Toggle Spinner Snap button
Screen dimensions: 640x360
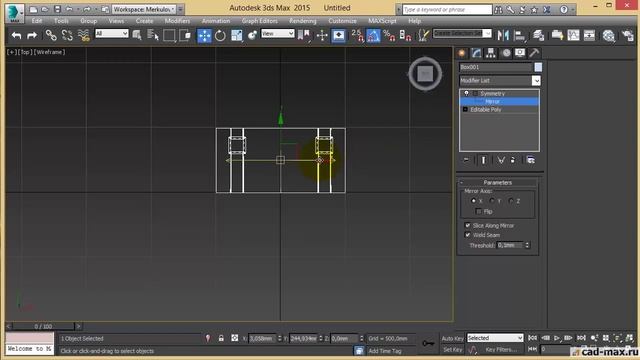[405, 36]
